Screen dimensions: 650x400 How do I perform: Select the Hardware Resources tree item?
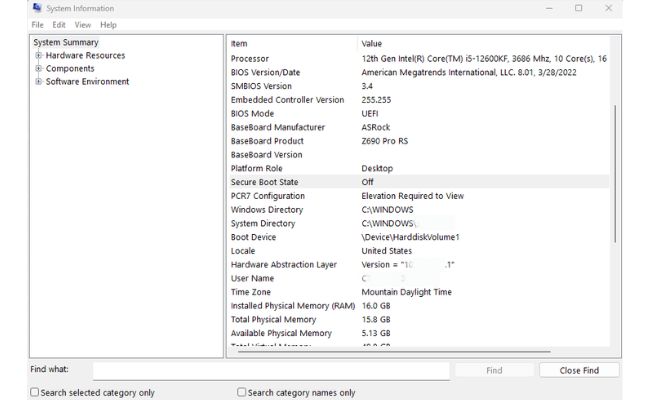click(85, 56)
